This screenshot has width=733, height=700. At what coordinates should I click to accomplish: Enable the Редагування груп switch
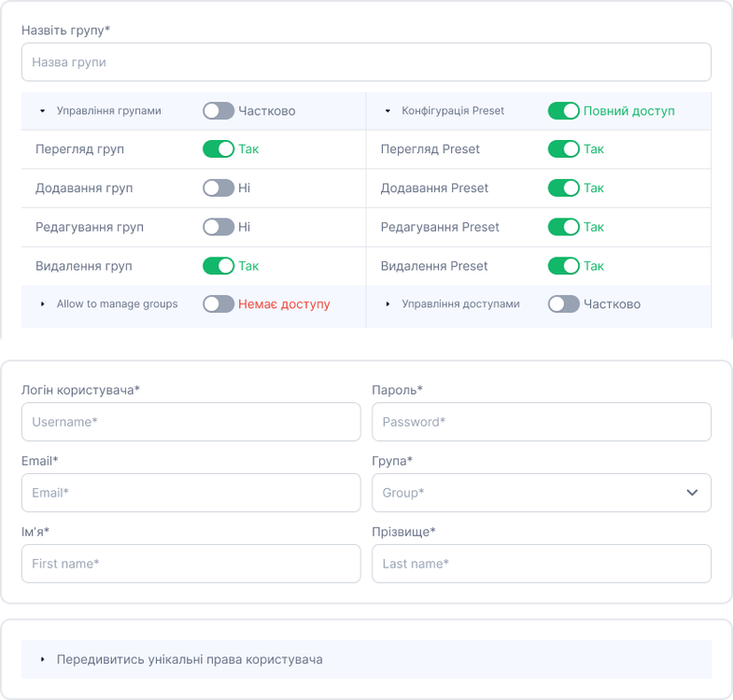218,228
